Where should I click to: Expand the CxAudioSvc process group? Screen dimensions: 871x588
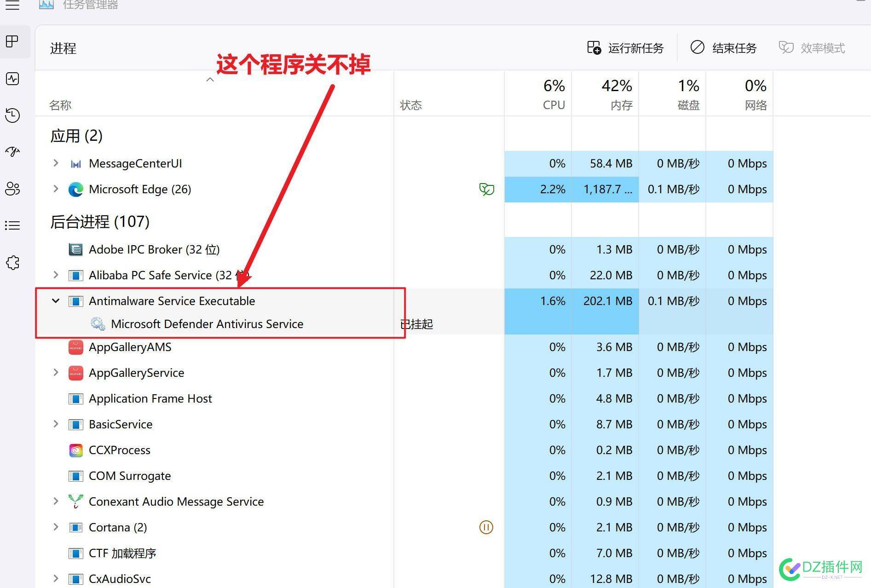(x=56, y=579)
